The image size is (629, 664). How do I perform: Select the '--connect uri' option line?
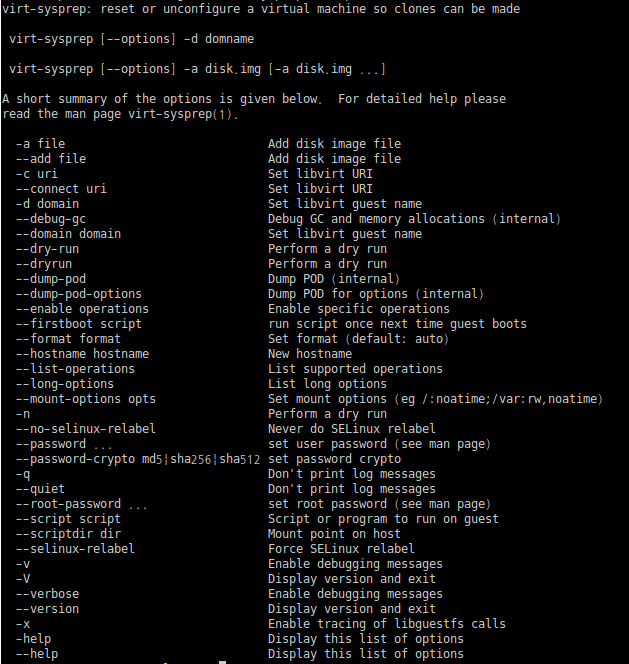click(x=61, y=189)
